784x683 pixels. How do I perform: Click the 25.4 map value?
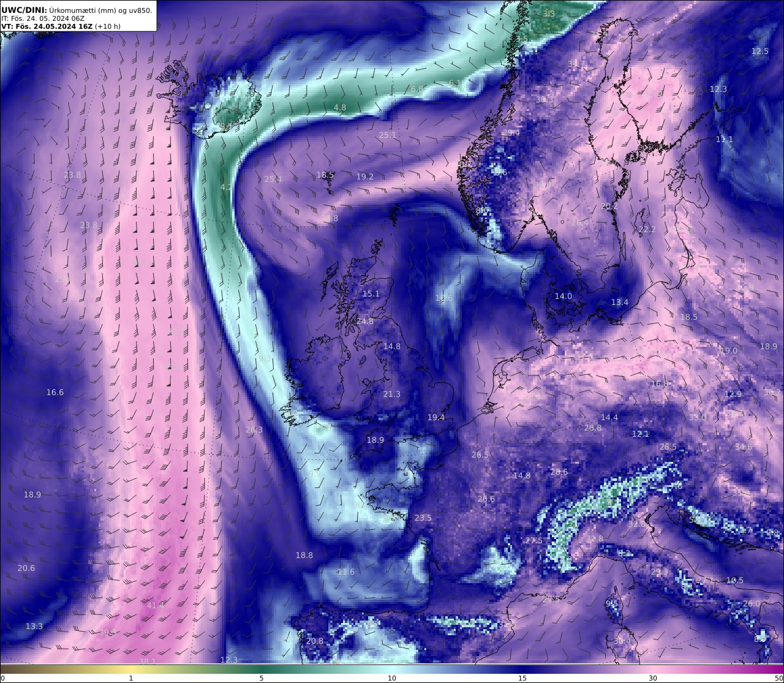pos(273,179)
